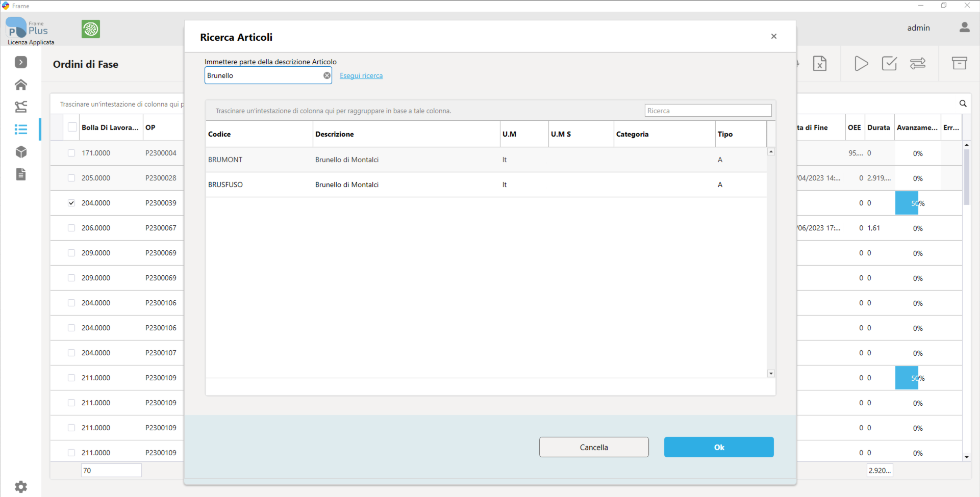This screenshot has height=497, width=980.
Task: Click the footer total 2.920... field
Action: click(880, 470)
